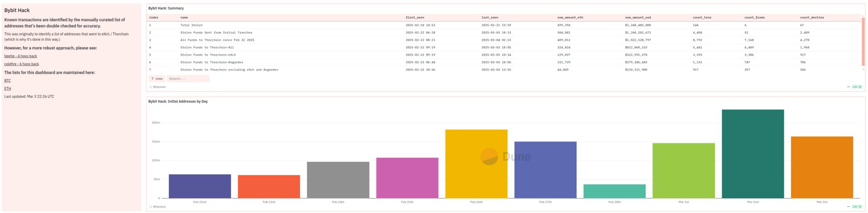
Task: Sort by the 'sum_amount_eth' column header
Action: tap(570, 18)
